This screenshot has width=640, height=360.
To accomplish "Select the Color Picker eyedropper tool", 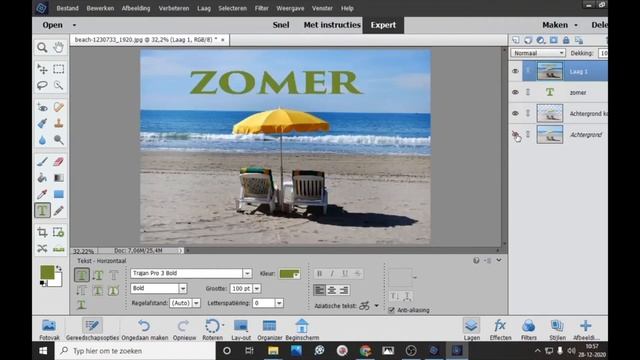I will point(42,194).
